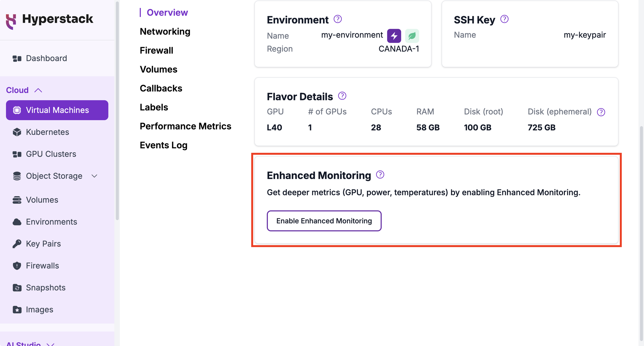644x346 pixels.
Task: Click the 725 GB ephemeral disk value
Action: click(542, 128)
